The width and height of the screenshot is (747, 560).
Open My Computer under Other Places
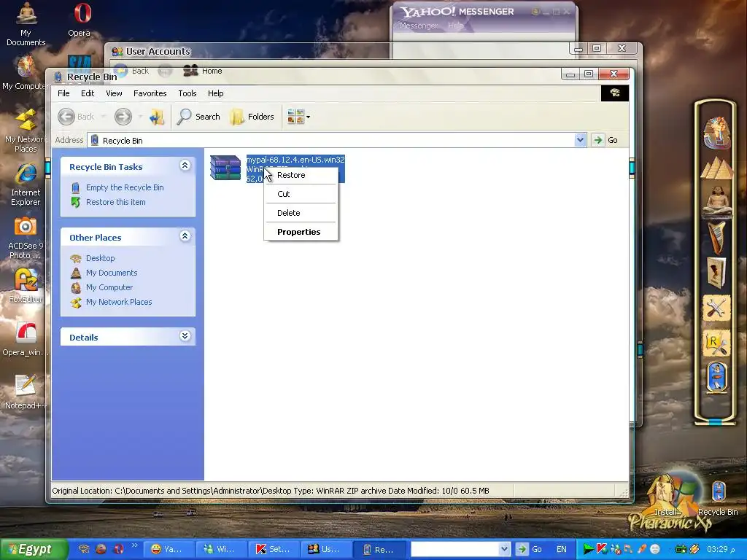coord(109,287)
